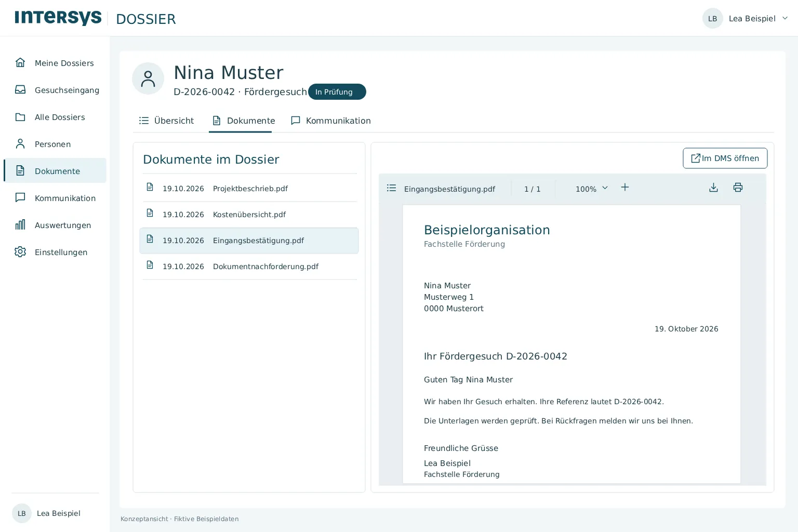798x532 pixels.
Task: Click LB avatar in the top header
Action: coord(713,18)
